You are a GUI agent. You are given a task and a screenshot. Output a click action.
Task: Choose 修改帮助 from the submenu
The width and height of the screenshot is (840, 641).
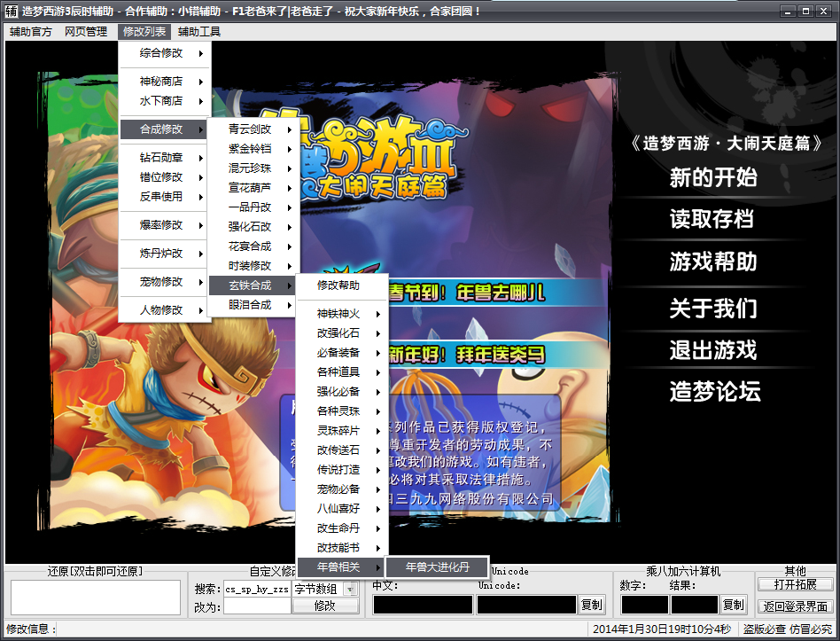[342, 285]
